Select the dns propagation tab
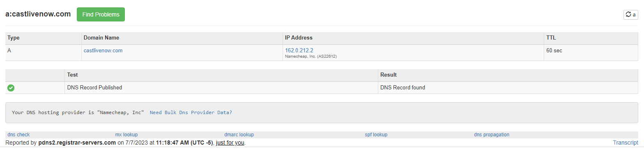 click(x=492, y=135)
